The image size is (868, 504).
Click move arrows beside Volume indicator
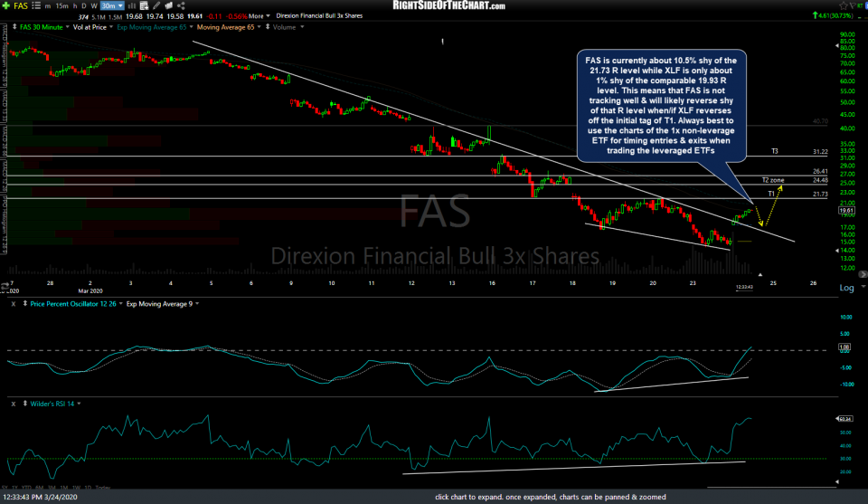coord(268,27)
